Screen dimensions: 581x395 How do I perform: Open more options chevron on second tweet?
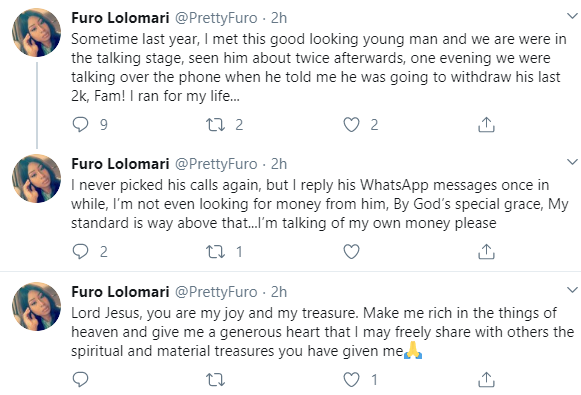[x=572, y=162]
